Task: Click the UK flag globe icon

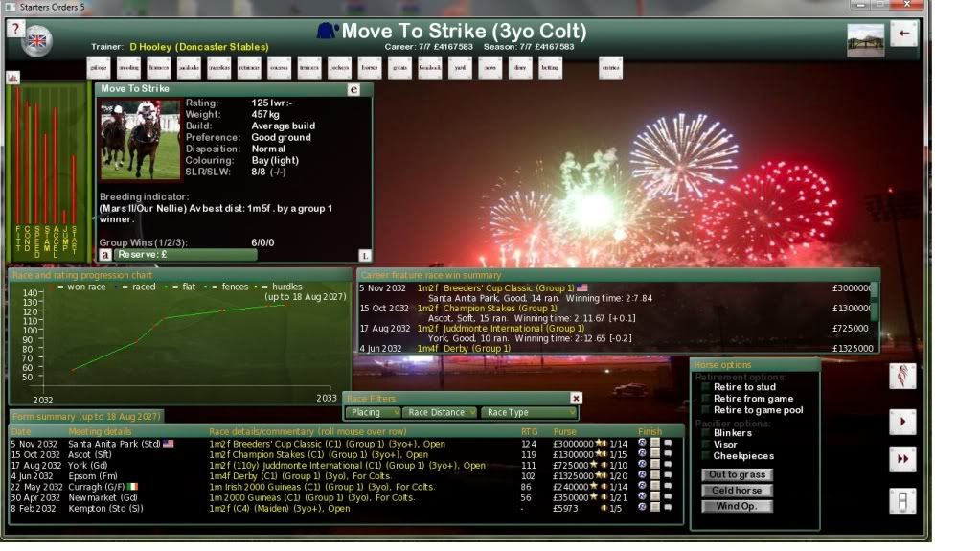Action: coord(37,41)
